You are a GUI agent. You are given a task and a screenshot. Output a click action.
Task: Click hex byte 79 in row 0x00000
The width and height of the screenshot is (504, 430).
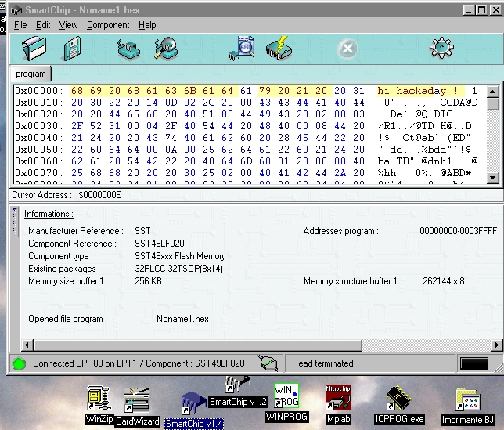coord(265,91)
